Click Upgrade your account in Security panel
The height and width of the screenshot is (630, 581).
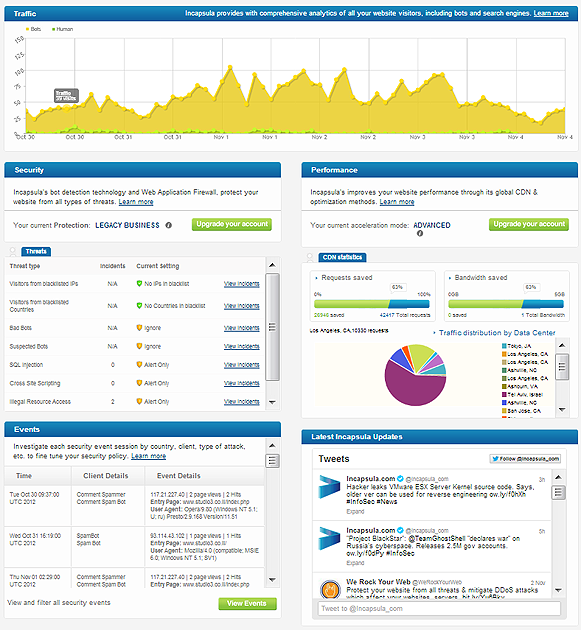(232, 224)
